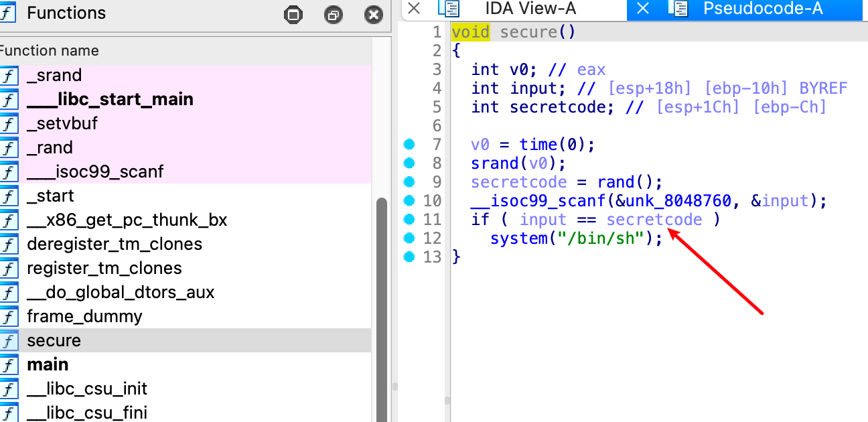
Task: Close the IDA View-A tab
Action: click(x=414, y=9)
